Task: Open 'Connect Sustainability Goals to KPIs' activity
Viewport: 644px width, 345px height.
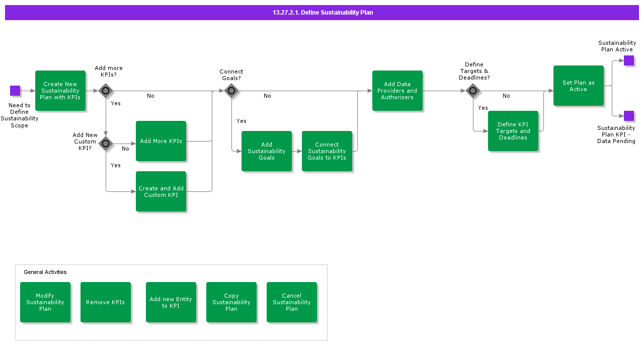Action: point(327,151)
